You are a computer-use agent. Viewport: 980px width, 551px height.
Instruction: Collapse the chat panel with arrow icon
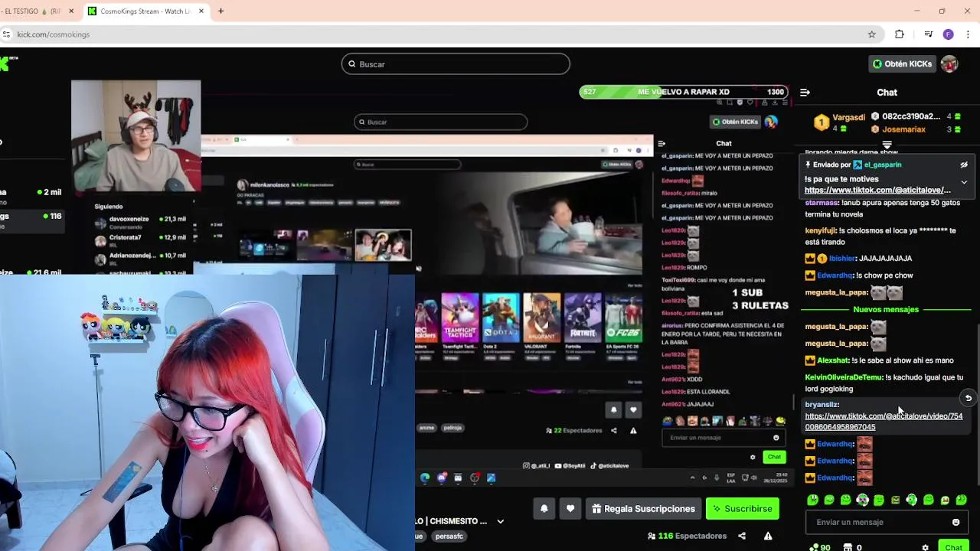(805, 93)
